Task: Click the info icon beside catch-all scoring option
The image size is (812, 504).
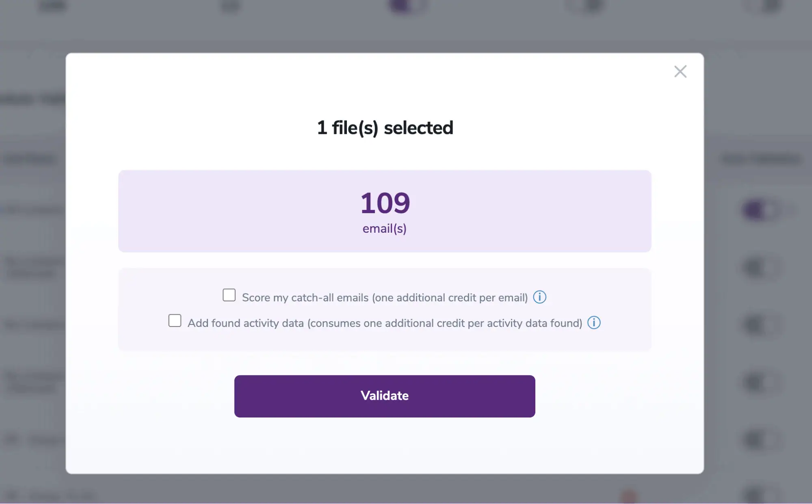Action: 540,297
